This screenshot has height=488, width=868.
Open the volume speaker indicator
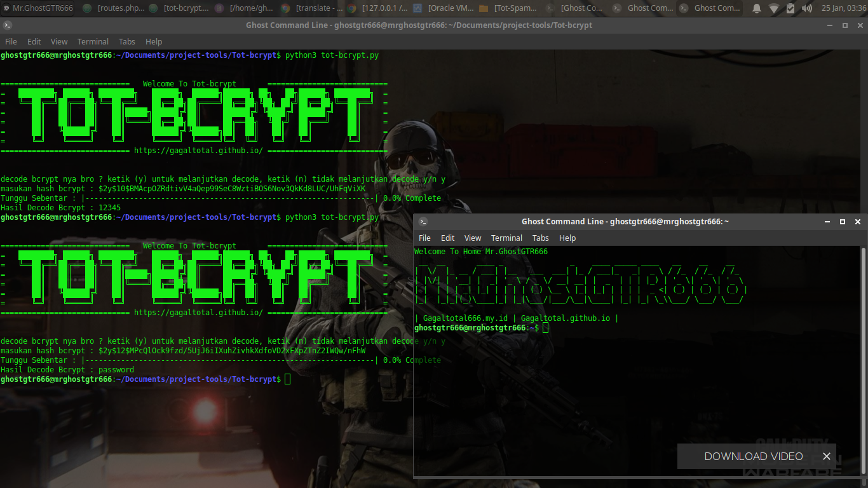click(807, 8)
